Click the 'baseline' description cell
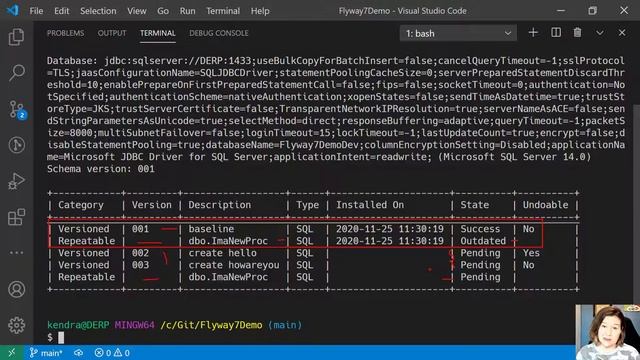This screenshot has width=640, height=360. pos(211,229)
